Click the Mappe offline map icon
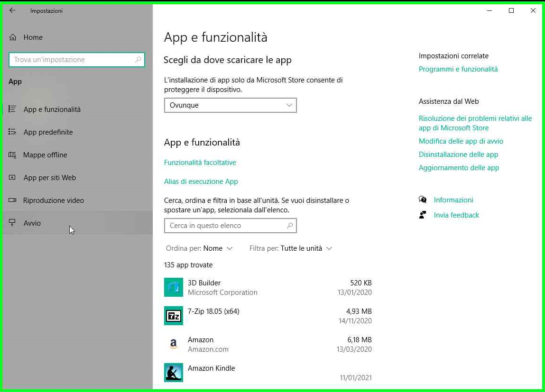The image size is (545, 392). tap(12, 155)
